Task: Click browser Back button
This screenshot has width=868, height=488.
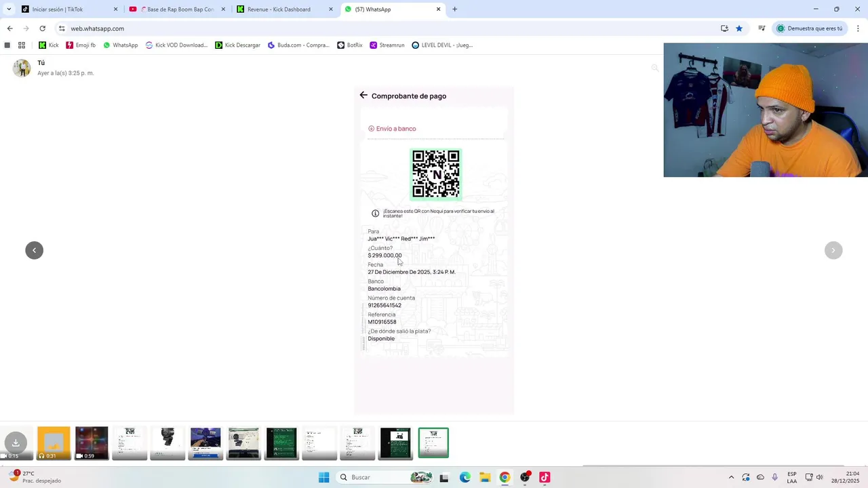Action: click(9, 28)
